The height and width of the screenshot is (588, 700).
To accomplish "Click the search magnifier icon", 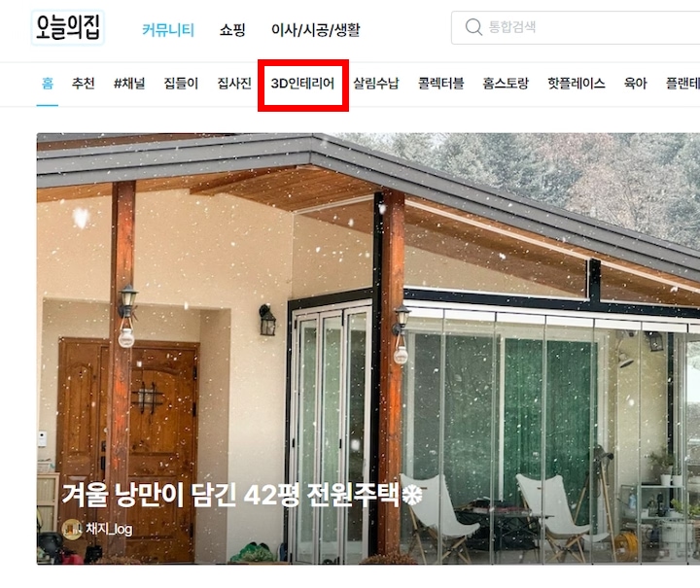I will point(473,27).
